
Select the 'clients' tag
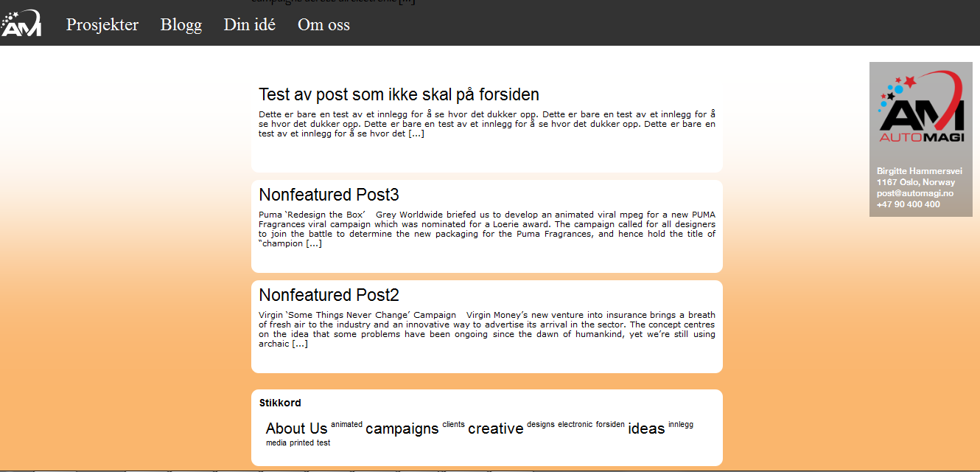(x=454, y=424)
